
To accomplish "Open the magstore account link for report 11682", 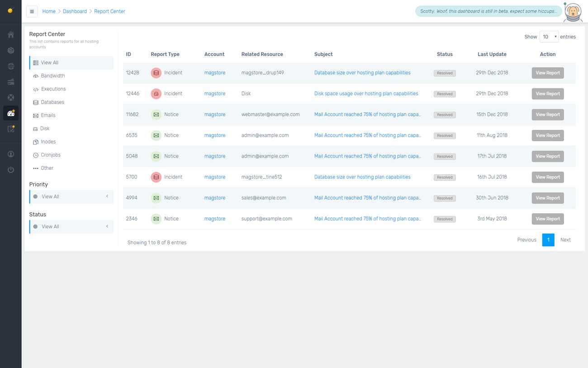I will pos(215,115).
